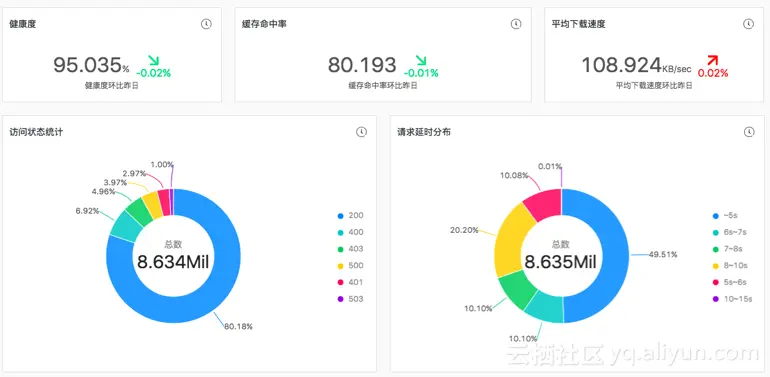Viewport: 770px width, 377px height.
Task: Toggle the 401 legend entry
Action: [350, 282]
